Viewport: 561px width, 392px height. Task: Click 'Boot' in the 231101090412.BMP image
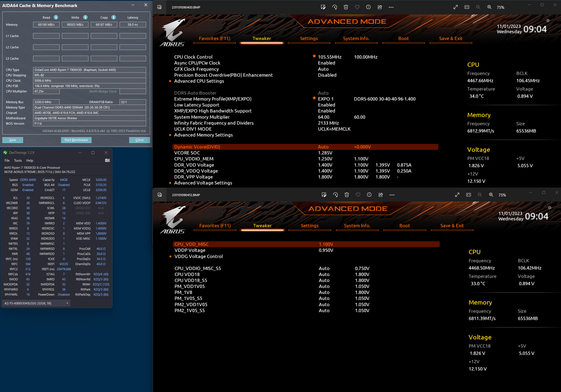tap(405, 226)
